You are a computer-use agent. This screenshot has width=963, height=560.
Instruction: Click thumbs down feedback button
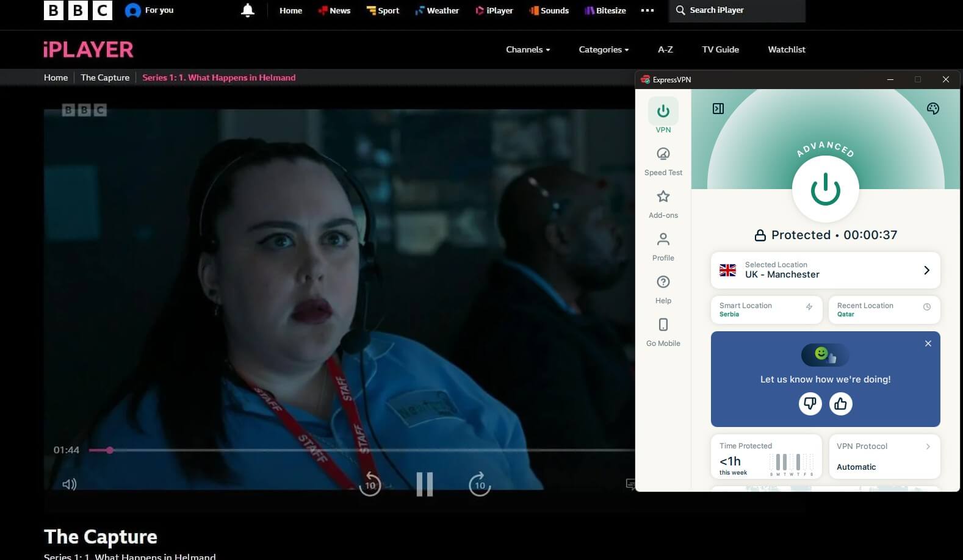coord(810,404)
